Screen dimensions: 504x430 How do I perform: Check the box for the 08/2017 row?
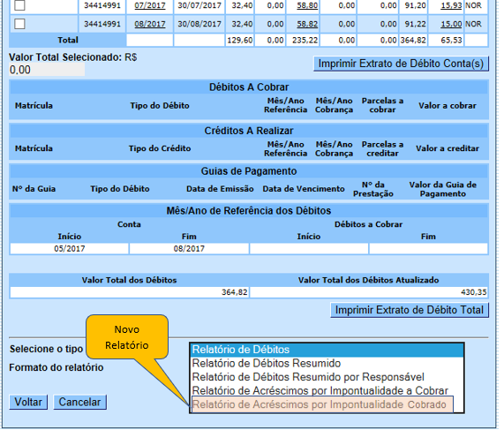19,24
